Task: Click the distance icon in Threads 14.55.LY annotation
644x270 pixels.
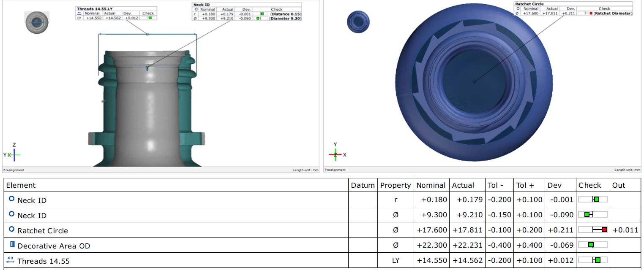Action: tap(79, 13)
